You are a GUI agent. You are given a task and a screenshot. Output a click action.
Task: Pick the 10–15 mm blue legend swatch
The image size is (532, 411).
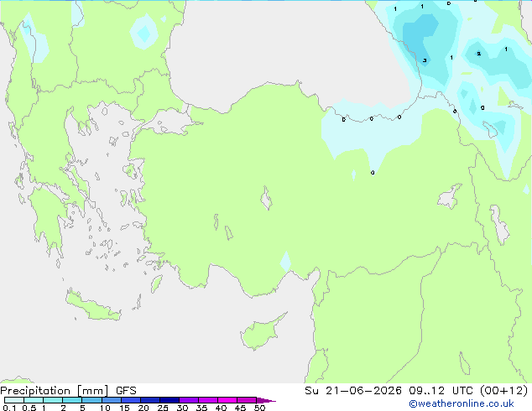pos(112,400)
